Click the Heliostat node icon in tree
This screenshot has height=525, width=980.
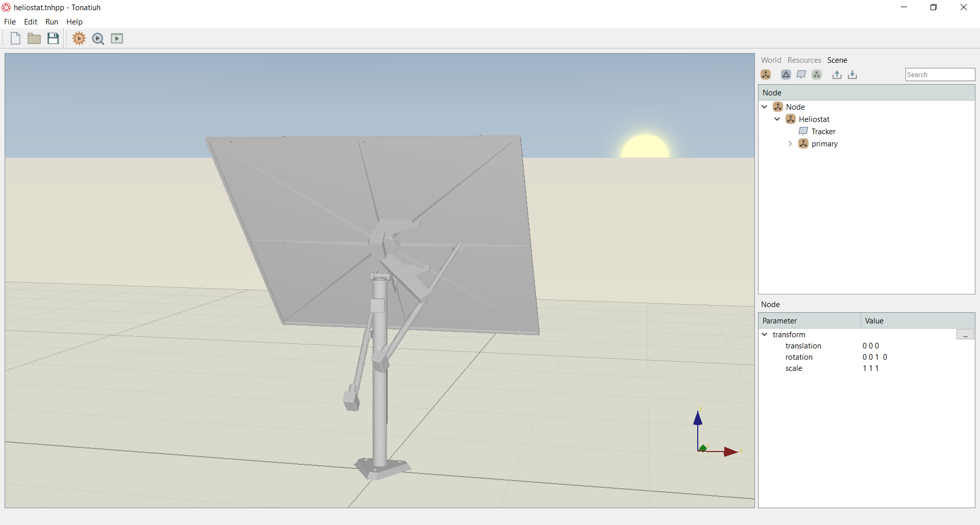coord(791,119)
